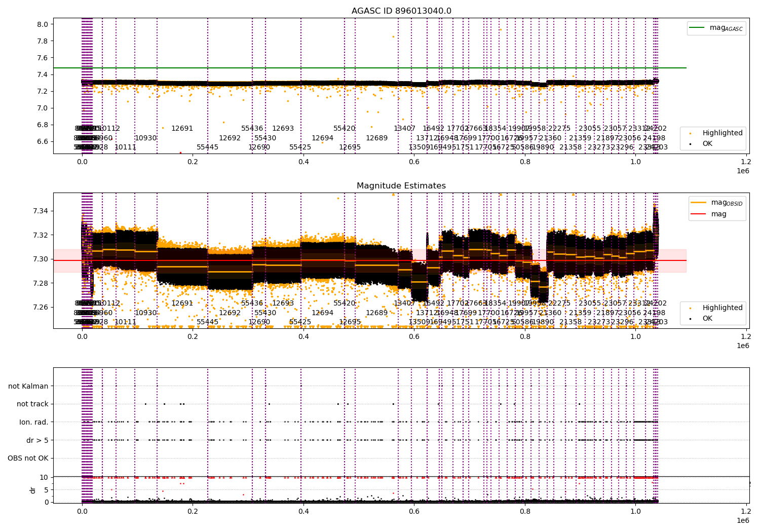
Task: Click the 7.30 tick on middle plot
Action: click(41, 259)
